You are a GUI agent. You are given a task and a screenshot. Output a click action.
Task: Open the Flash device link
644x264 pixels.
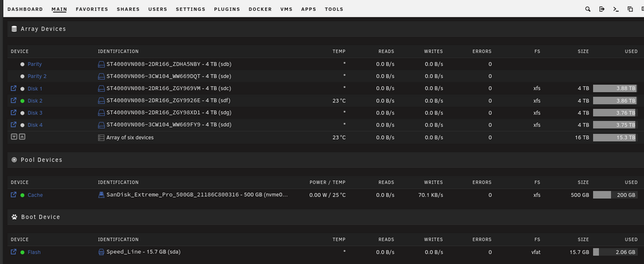pos(34,252)
